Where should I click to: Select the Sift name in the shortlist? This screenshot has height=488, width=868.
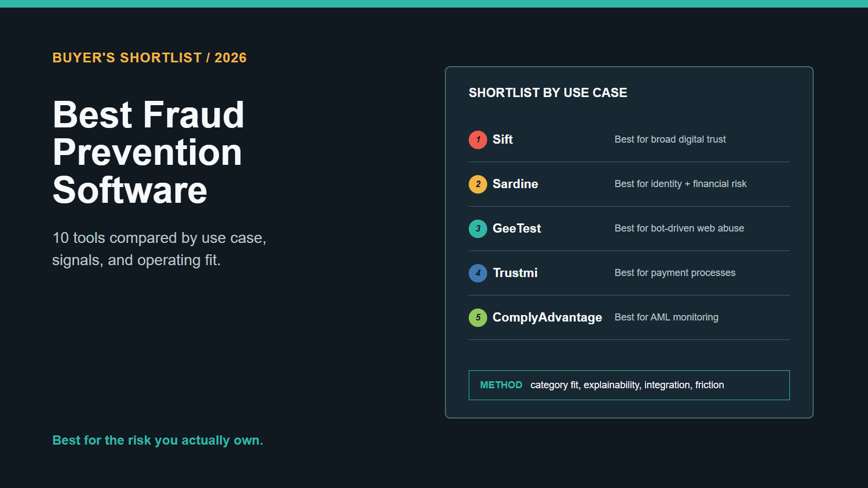[502, 139]
